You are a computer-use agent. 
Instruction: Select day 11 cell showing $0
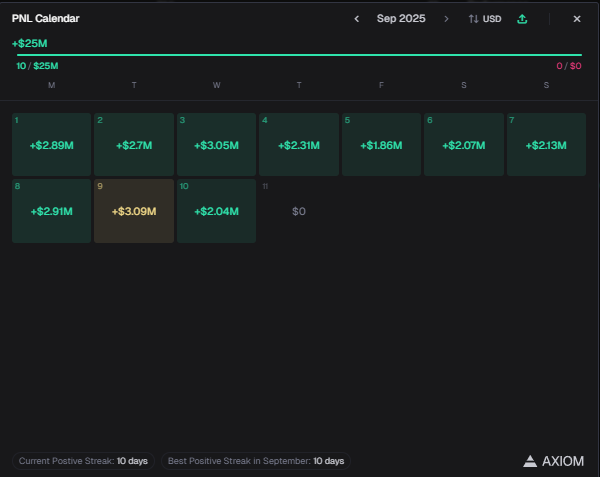[x=299, y=211]
